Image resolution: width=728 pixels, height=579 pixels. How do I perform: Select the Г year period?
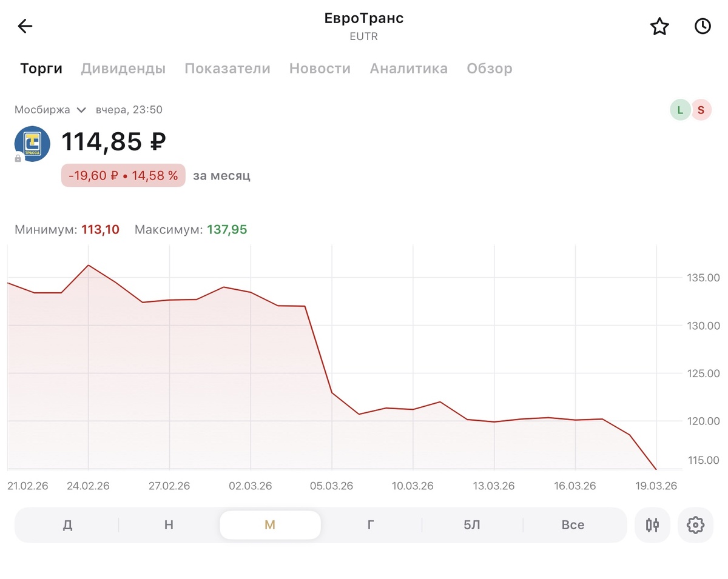coord(371,525)
